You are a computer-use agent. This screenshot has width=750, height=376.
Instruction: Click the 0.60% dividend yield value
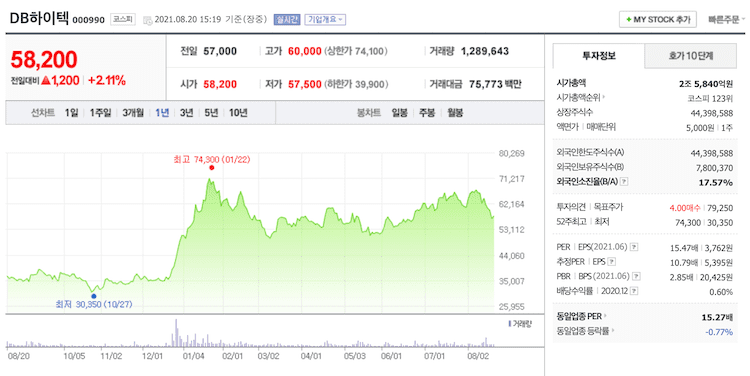(721, 292)
